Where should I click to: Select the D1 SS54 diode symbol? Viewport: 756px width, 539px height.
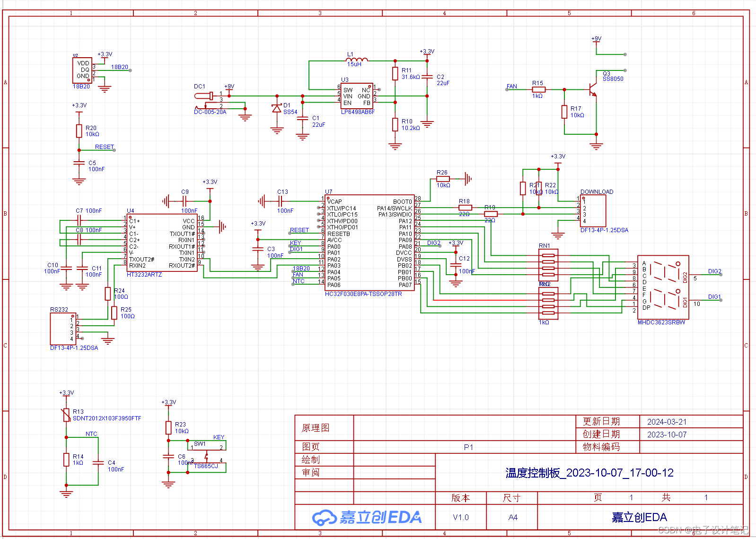[x=277, y=109]
